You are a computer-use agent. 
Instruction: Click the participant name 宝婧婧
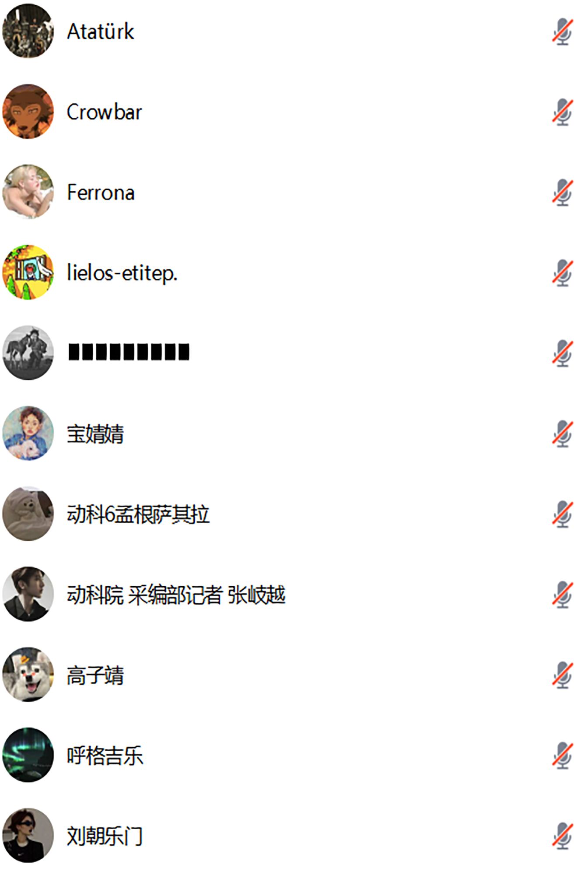point(95,434)
